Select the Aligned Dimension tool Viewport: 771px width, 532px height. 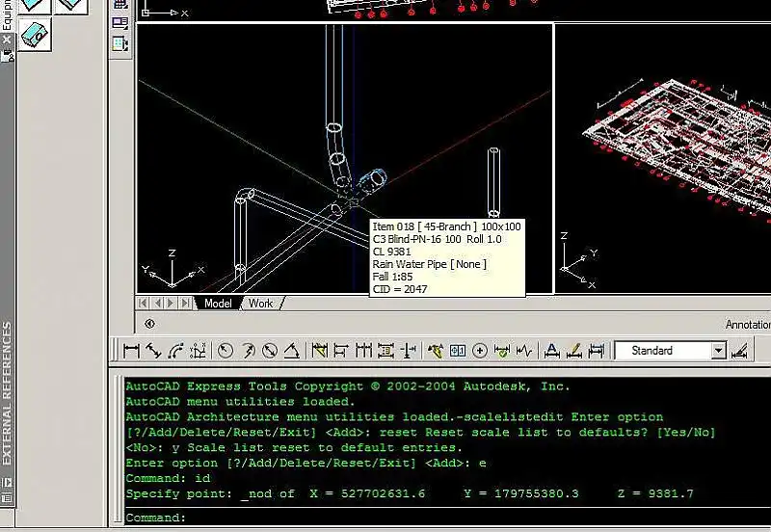(x=153, y=351)
